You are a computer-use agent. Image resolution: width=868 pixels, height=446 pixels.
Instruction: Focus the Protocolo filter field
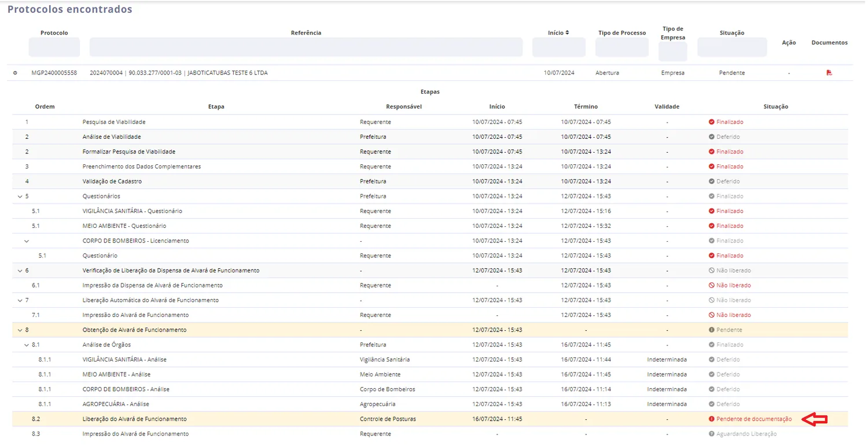pos(54,47)
